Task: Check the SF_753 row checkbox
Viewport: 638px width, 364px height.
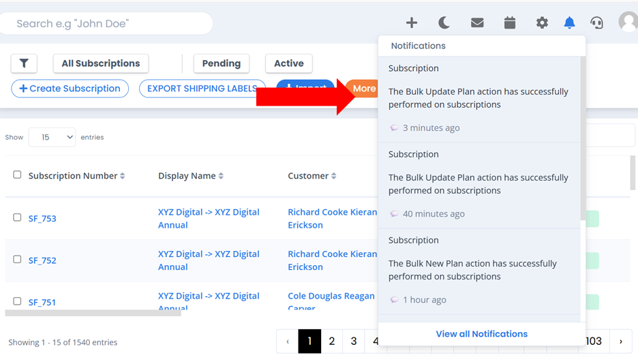Action: click(17, 217)
